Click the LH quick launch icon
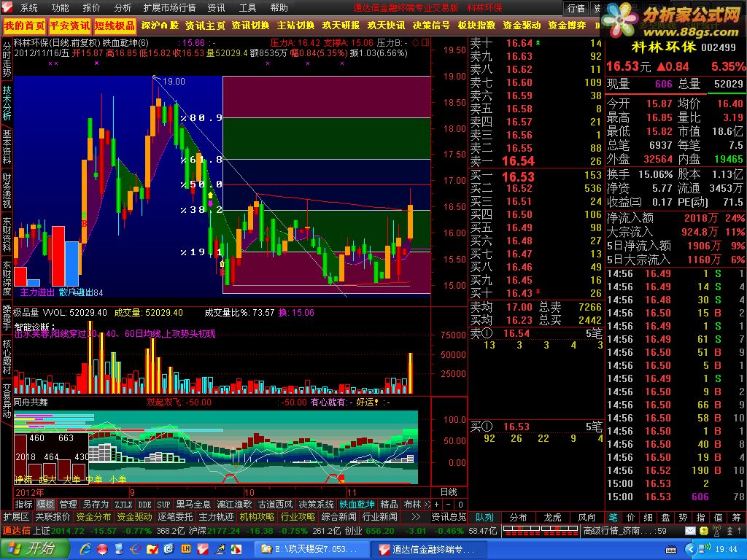Viewport: 747px width, 560px height. tap(186, 550)
